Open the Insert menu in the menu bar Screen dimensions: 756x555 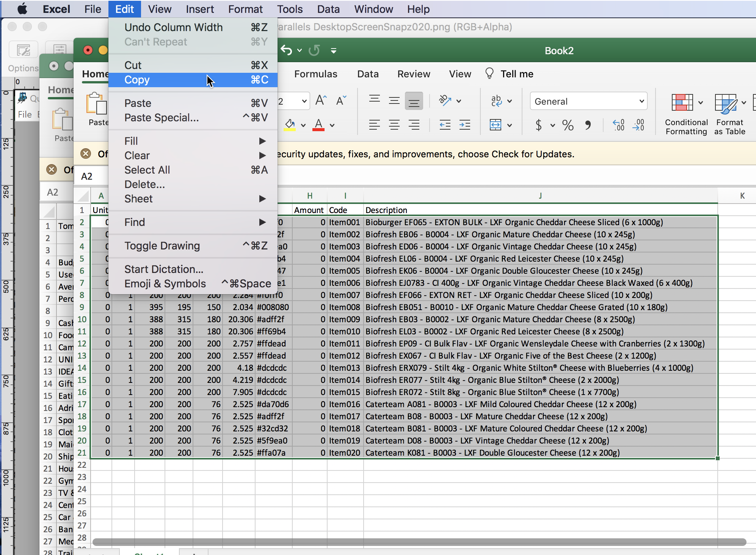pos(200,9)
